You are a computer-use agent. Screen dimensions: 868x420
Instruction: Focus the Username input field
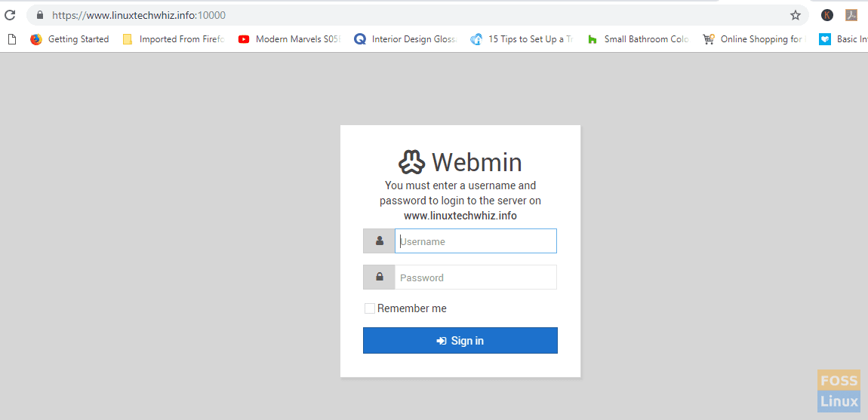coord(476,241)
